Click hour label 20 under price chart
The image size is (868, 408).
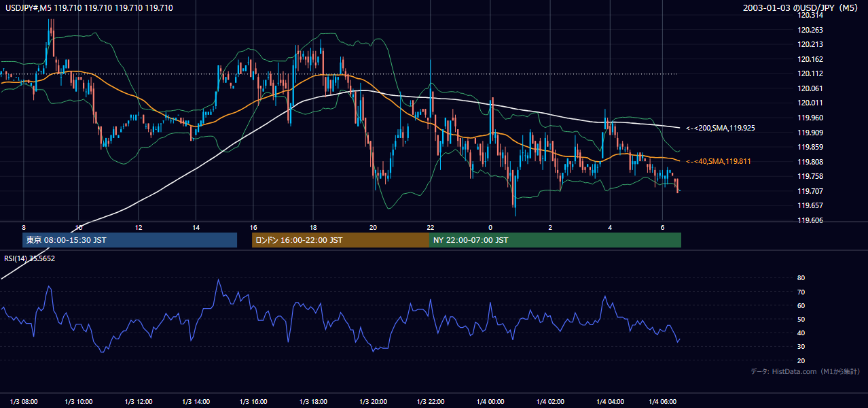373,227
